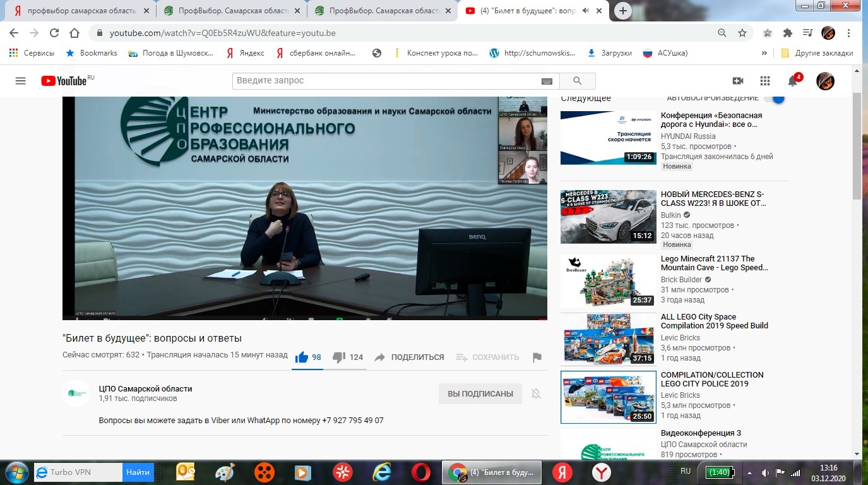This screenshot has height=485, width=868.
Task: Click Найти button in taskbar search
Action: pos(138,472)
